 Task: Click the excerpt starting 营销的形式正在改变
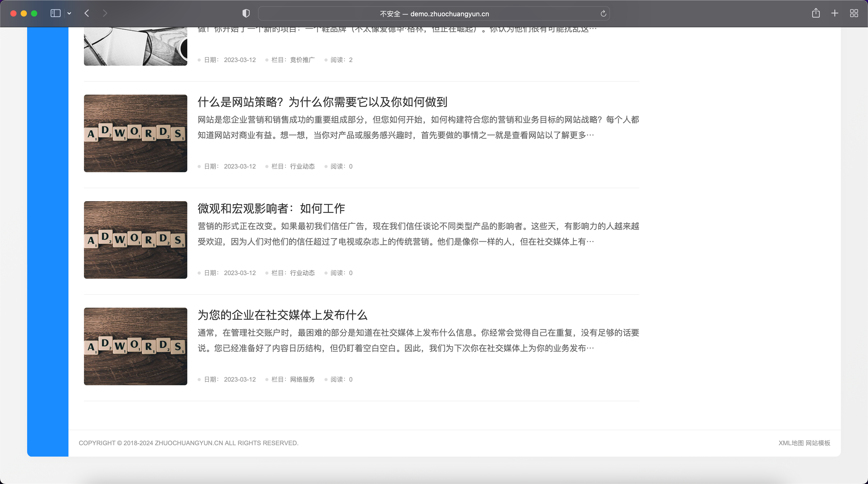coord(418,234)
